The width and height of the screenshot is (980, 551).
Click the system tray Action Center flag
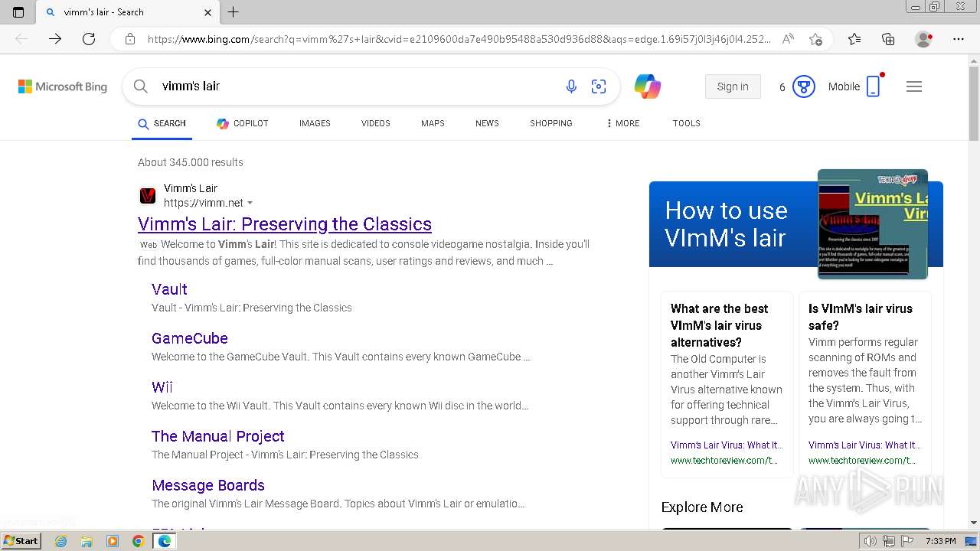907,541
